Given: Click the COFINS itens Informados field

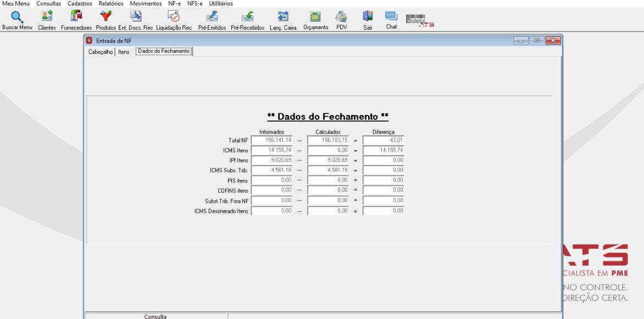Looking at the screenshot, I should [271, 190].
